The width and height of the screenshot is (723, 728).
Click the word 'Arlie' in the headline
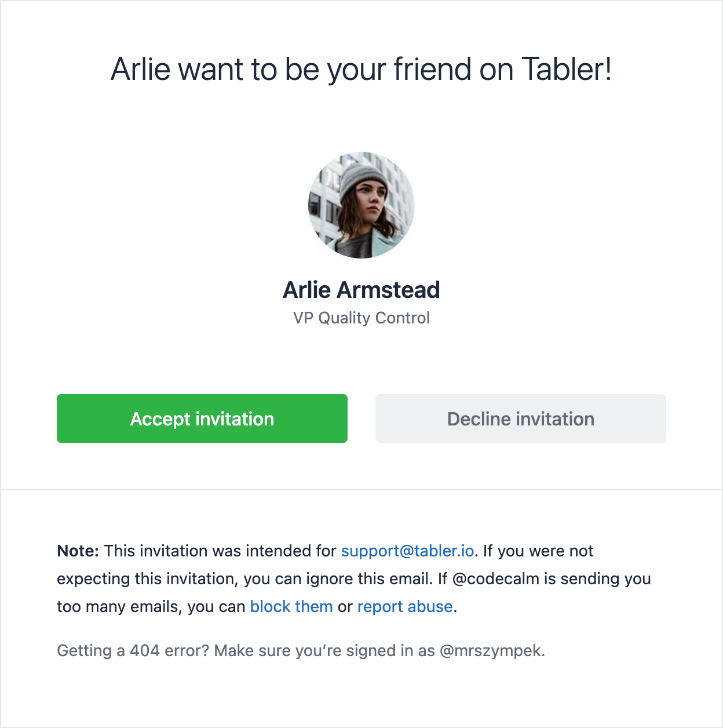pyautogui.click(x=140, y=70)
